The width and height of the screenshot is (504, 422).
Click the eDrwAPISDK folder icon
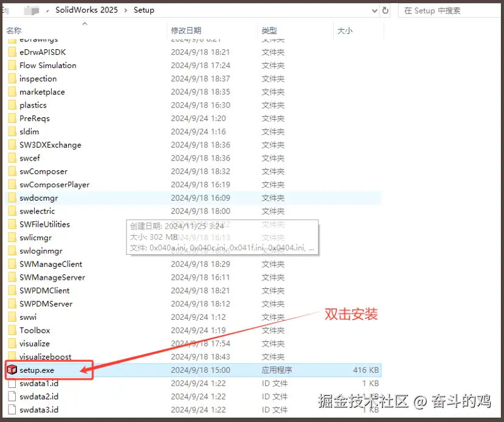12,52
